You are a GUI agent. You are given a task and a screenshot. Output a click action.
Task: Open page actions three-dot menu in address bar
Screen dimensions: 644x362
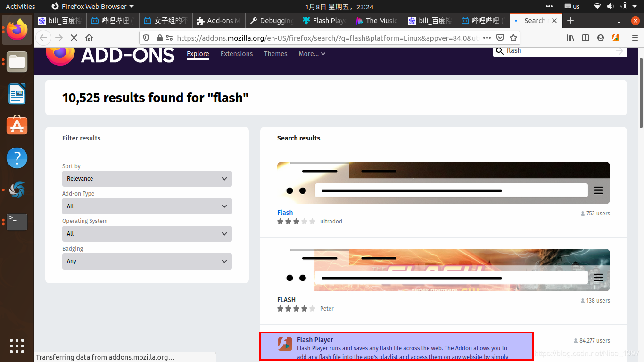(487, 38)
